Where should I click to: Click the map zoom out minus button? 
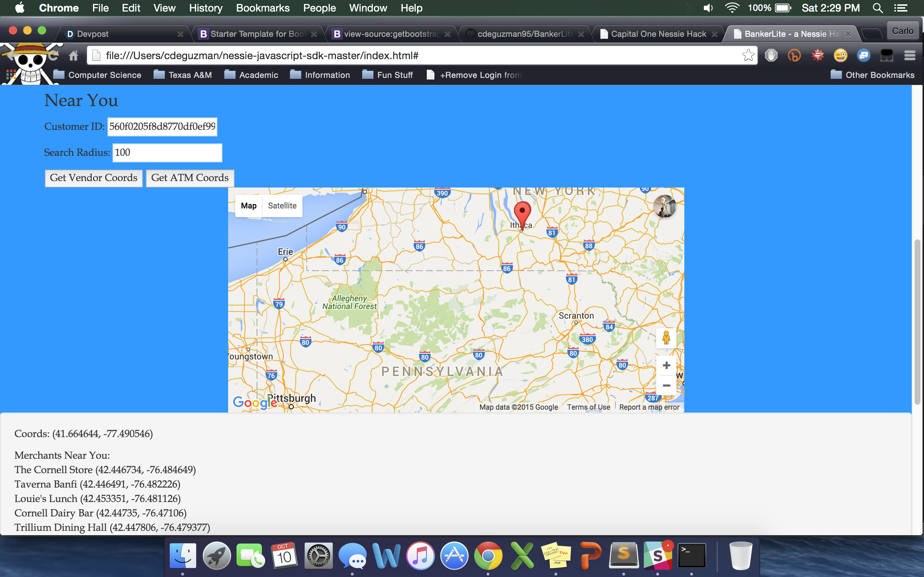[x=666, y=386]
